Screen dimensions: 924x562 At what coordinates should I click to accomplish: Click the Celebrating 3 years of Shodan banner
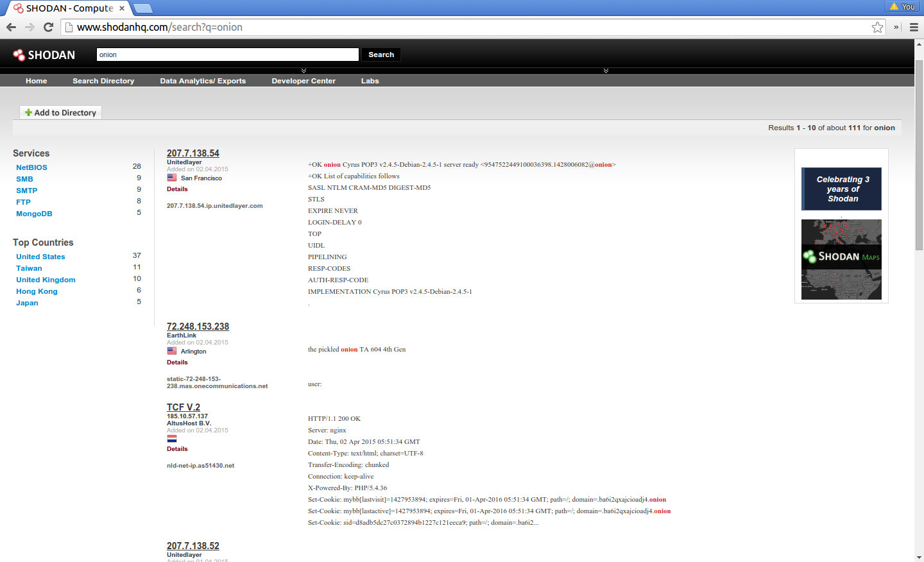(841, 189)
